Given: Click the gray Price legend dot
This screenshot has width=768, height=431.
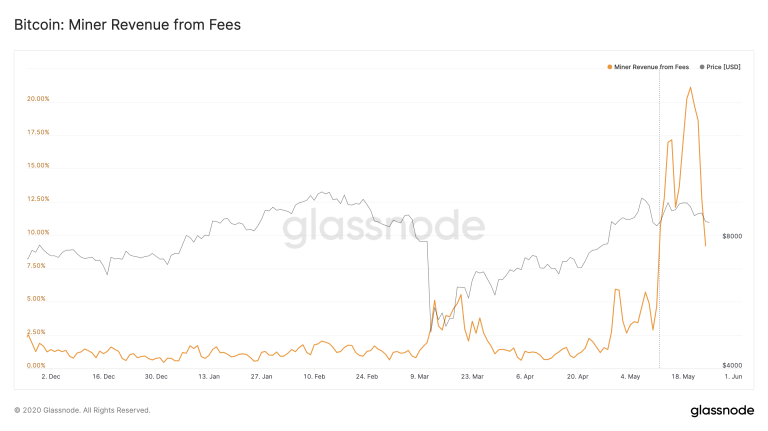Looking at the screenshot, I should (x=700, y=67).
